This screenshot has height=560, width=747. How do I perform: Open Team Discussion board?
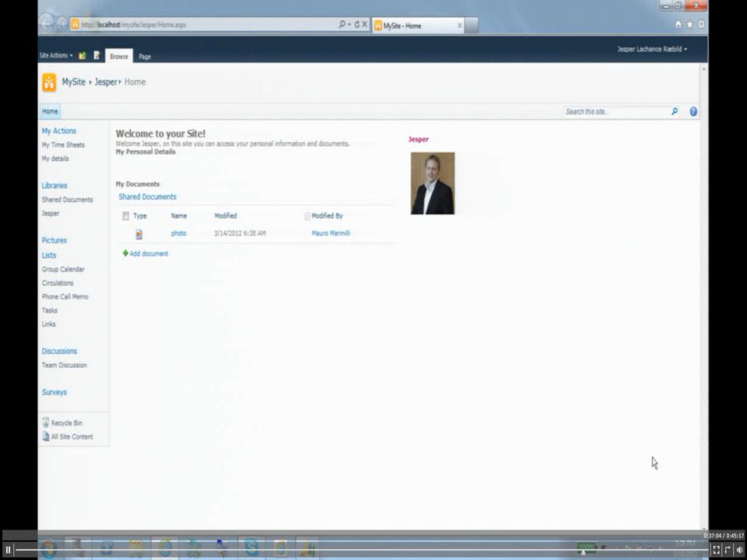point(65,366)
